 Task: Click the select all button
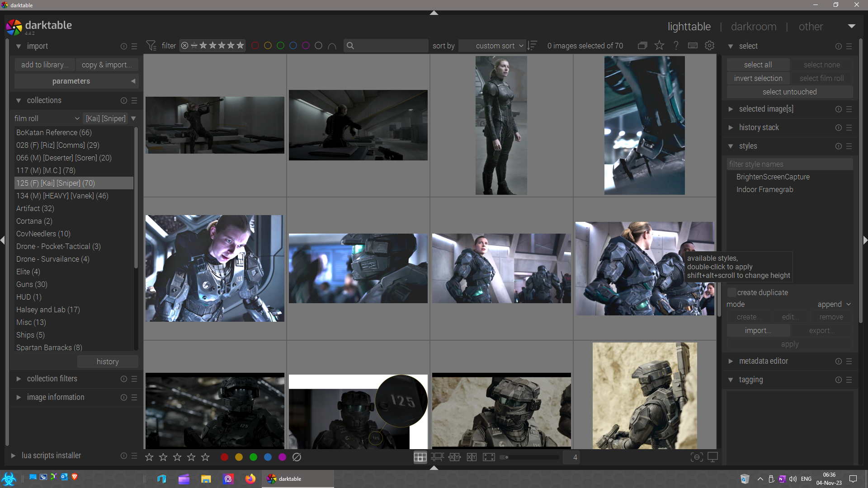(x=758, y=65)
